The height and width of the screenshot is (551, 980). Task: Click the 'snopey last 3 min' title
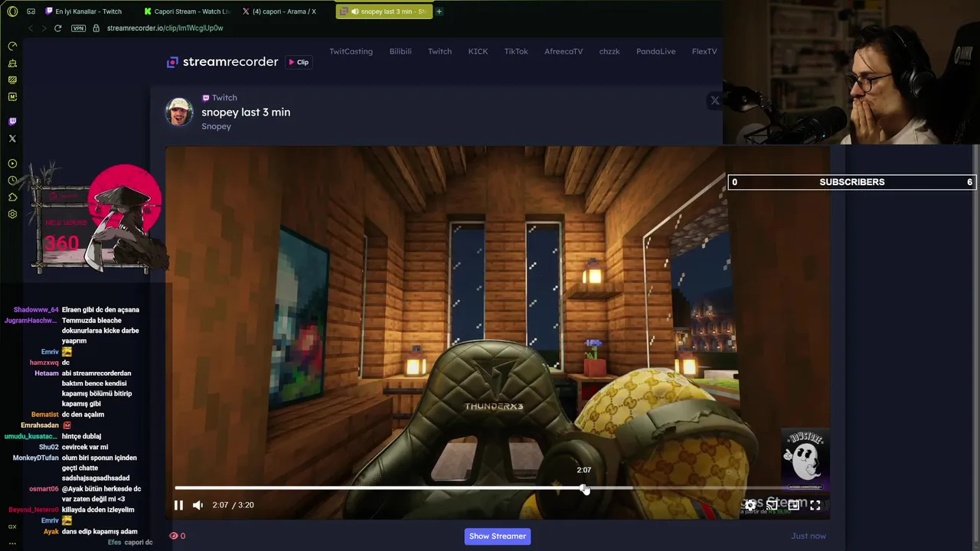pyautogui.click(x=246, y=112)
